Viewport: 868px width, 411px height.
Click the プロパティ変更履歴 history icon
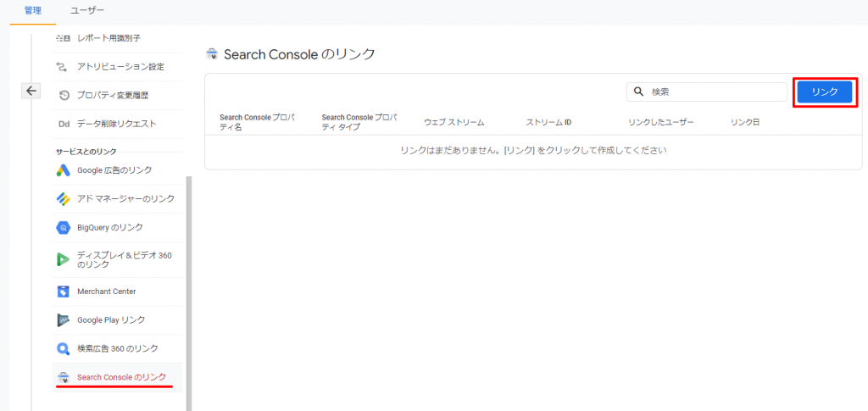click(64, 96)
